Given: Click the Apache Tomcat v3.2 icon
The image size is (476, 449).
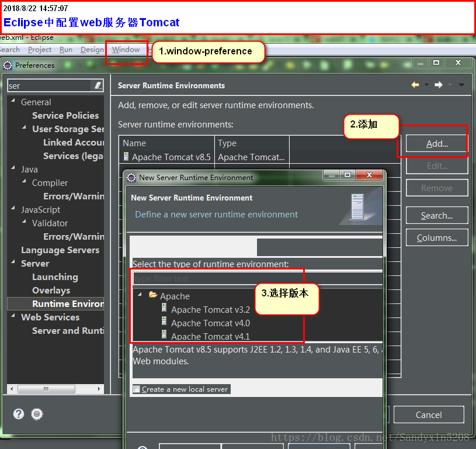Looking at the screenshot, I should [164, 308].
